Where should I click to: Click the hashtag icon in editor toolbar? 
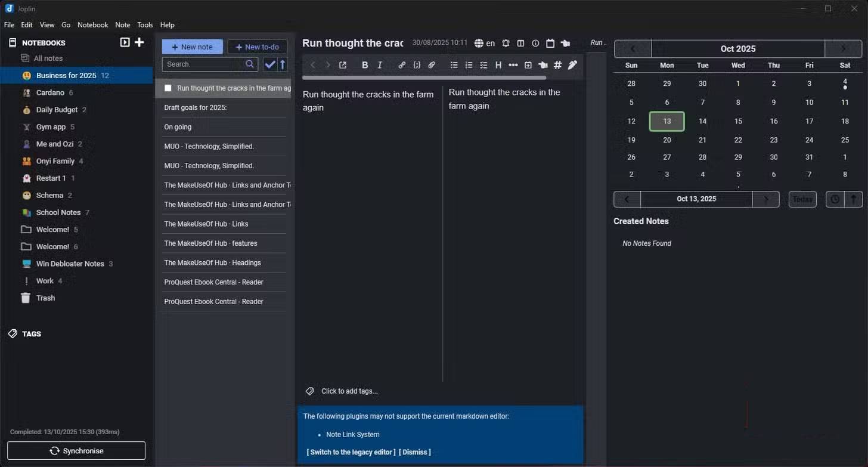click(557, 65)
